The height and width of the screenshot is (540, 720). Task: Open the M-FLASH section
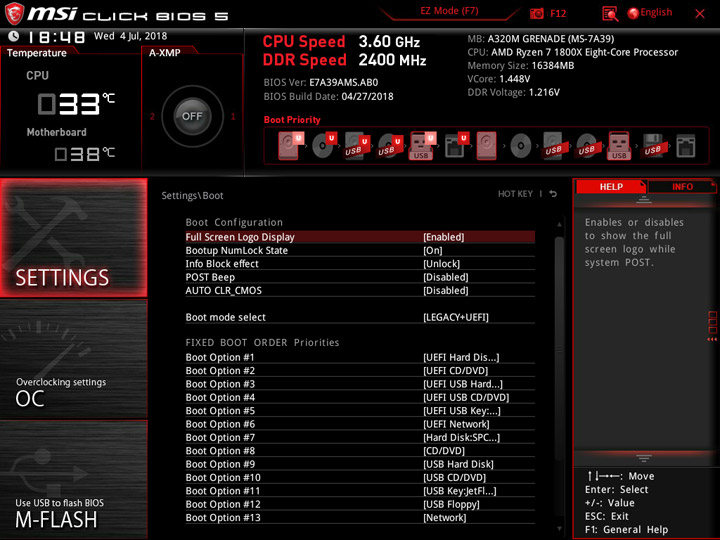point(73,479)
